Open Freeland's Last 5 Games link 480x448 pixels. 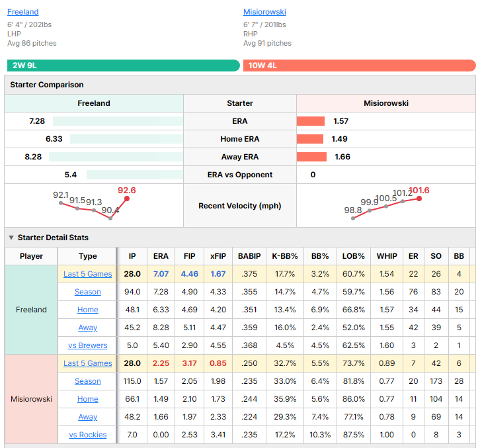(x=87, y=274)
